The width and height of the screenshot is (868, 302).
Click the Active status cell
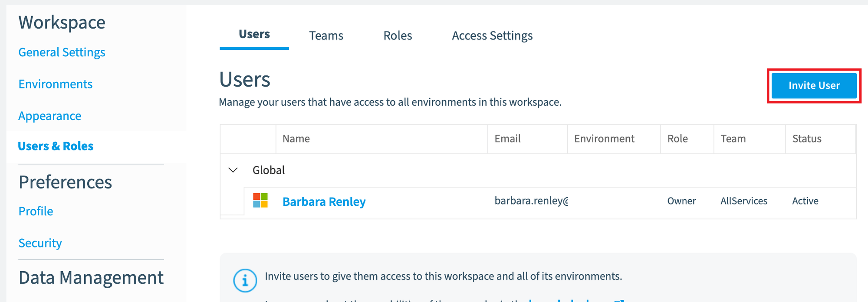pyautogui.click(x=805, y=201)
